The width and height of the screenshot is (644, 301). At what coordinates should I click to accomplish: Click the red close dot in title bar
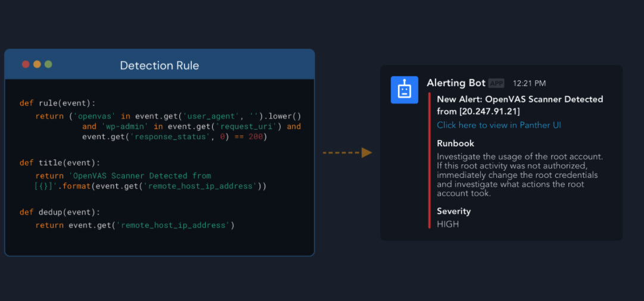click(26, 64)
